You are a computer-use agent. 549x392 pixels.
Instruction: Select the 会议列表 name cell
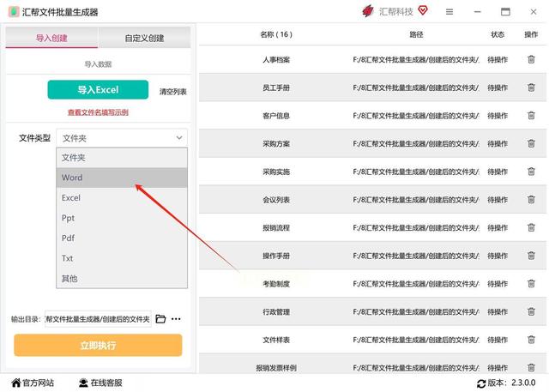click(276, 200)
